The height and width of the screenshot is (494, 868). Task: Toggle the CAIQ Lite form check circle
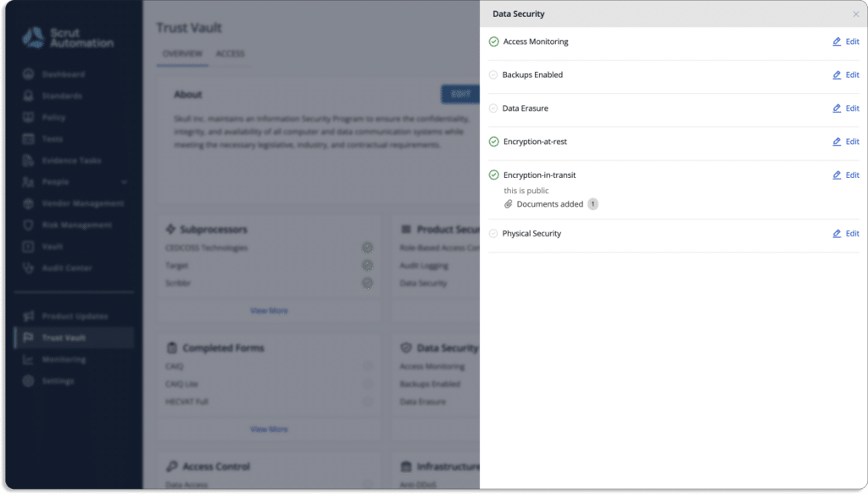(368, 384)
